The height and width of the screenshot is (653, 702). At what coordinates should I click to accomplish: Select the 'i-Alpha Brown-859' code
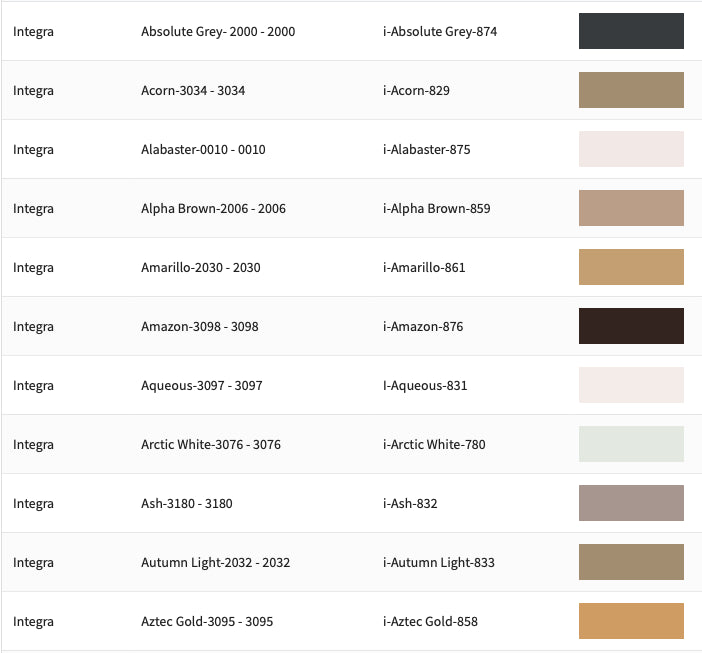tap(436, 209)
